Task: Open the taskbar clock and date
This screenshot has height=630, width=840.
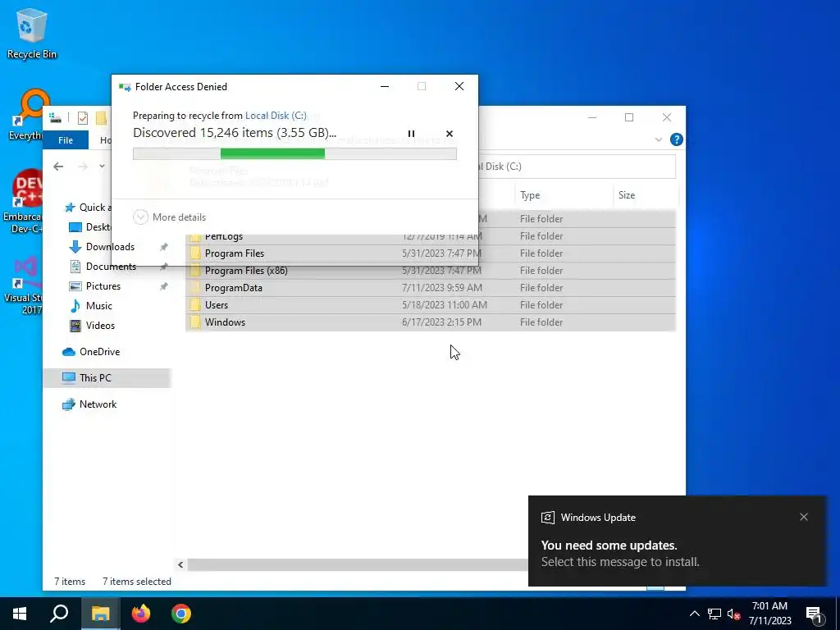Action: coord(769,614)
